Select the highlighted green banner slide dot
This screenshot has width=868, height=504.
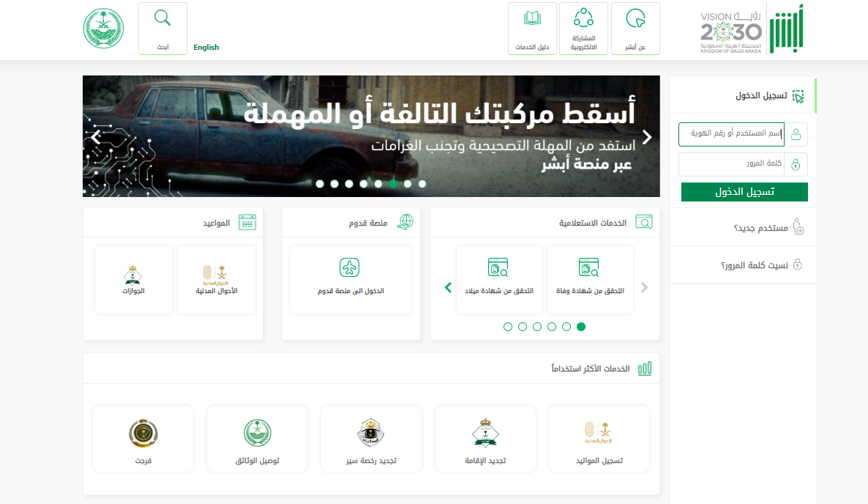393,184
